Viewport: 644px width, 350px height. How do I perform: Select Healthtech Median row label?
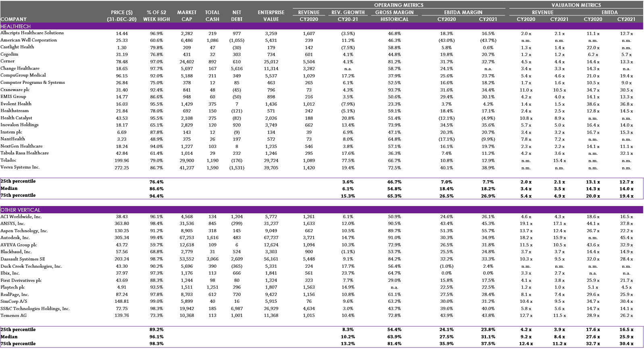9,188
